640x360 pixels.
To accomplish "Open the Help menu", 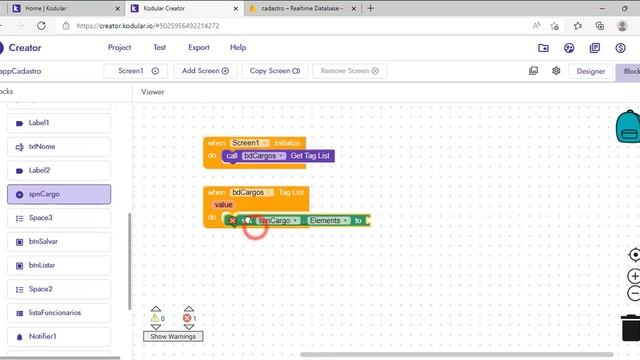I will 238,47.
